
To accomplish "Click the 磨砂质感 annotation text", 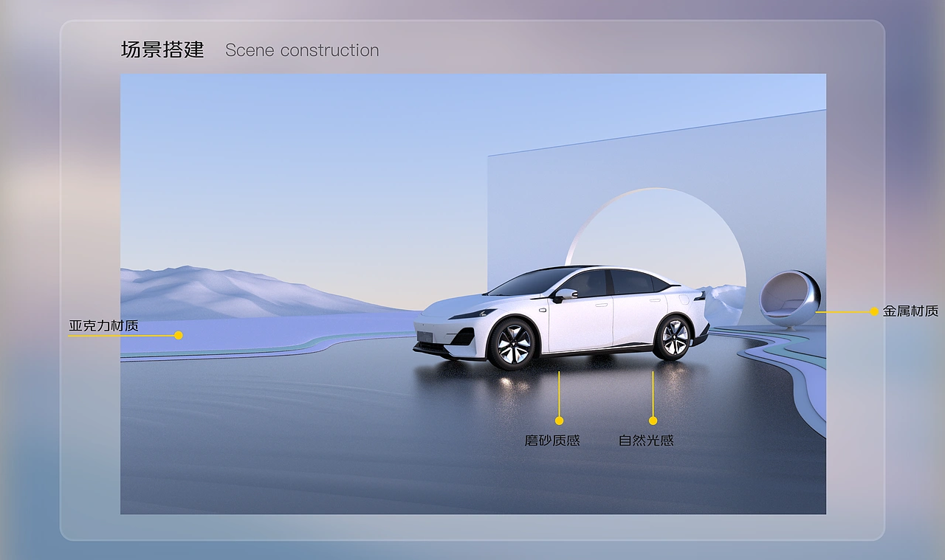I will [x=552, y=440].
